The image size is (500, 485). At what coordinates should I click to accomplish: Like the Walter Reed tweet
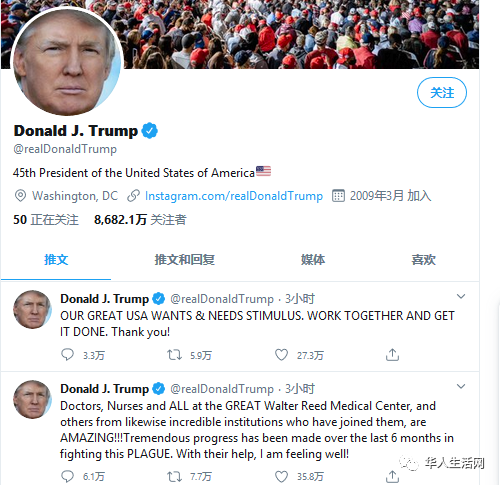tap(281, 476)
